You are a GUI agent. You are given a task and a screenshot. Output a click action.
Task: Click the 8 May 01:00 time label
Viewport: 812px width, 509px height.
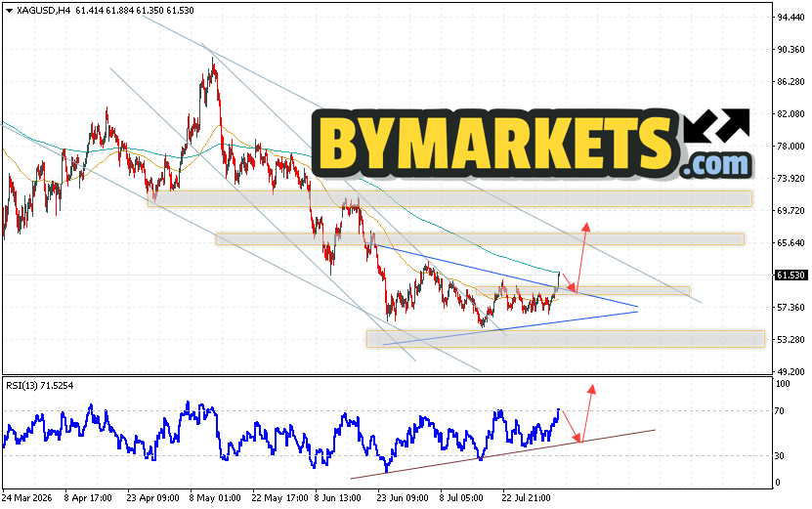[215, 498]
